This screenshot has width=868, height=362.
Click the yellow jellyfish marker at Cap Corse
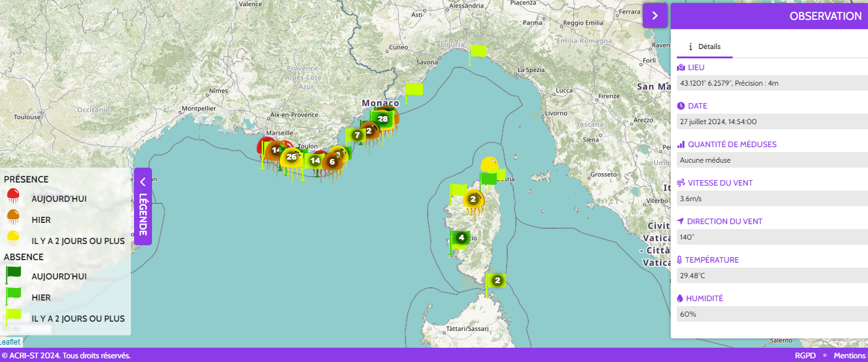[490, 164]
